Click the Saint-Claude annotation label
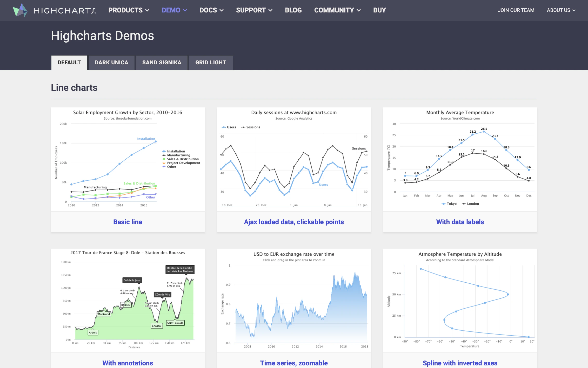The height and width of the screenshot is (368, 588). 175,323
